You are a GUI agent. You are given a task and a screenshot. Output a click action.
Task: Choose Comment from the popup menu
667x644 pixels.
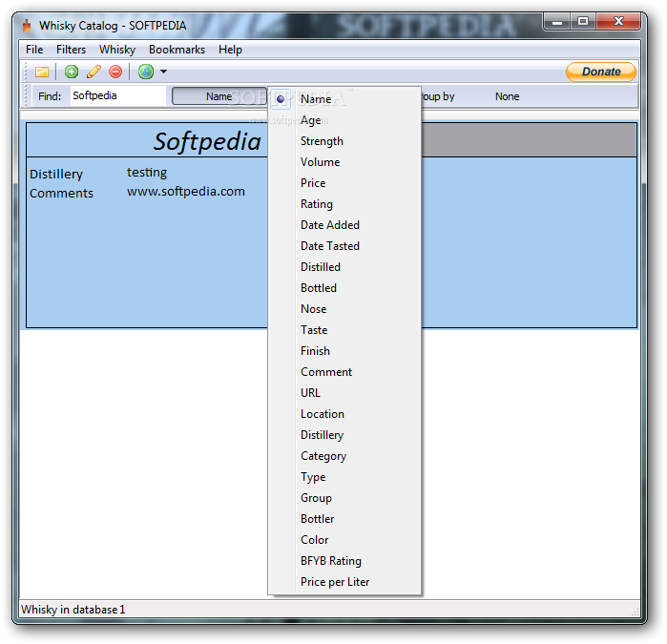click(345, 372)
